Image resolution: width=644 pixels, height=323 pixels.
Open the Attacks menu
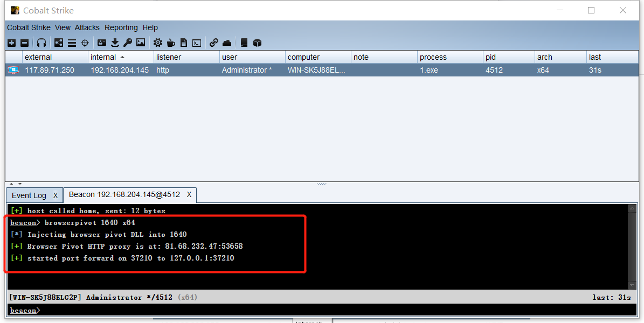87,27
